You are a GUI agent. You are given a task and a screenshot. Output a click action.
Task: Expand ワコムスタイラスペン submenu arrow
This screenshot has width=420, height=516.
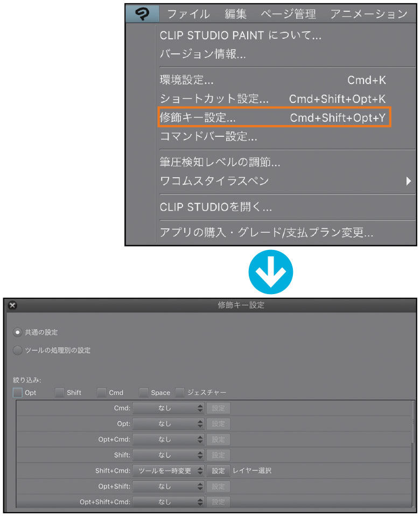tap(408, 181)
